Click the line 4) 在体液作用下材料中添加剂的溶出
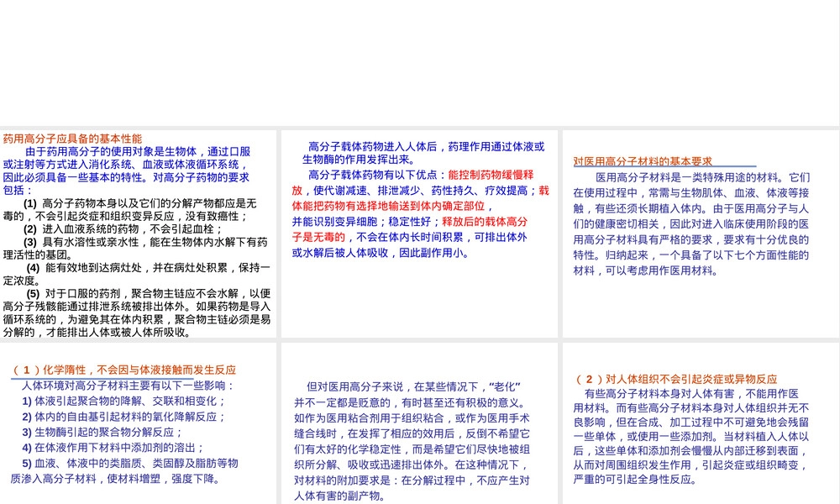Viewport: 840px width, 504px height. [113, 448]
